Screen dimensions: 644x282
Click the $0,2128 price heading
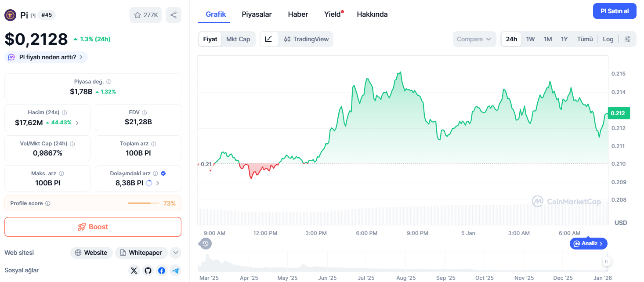[x=36, y=39]
